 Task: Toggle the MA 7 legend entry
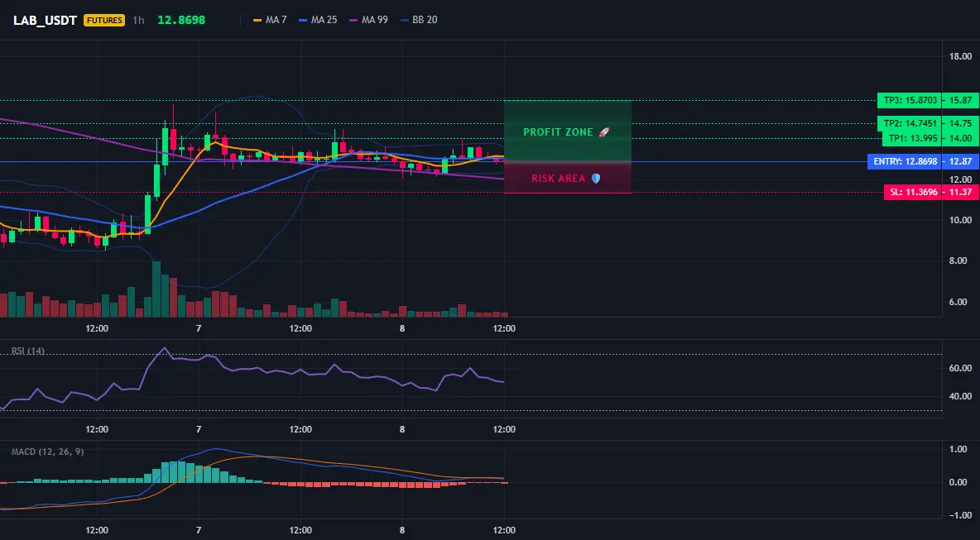pyautogui.click(x=270, y=20)
